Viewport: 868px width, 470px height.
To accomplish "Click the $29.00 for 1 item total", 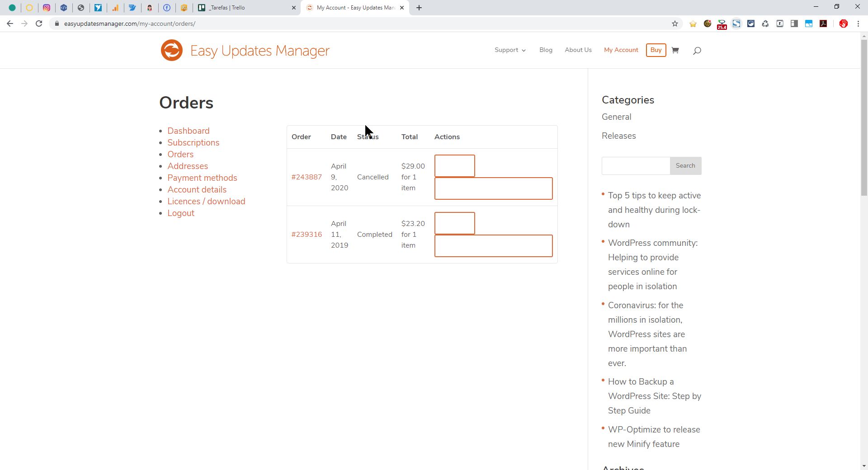I will click(413, 177).
